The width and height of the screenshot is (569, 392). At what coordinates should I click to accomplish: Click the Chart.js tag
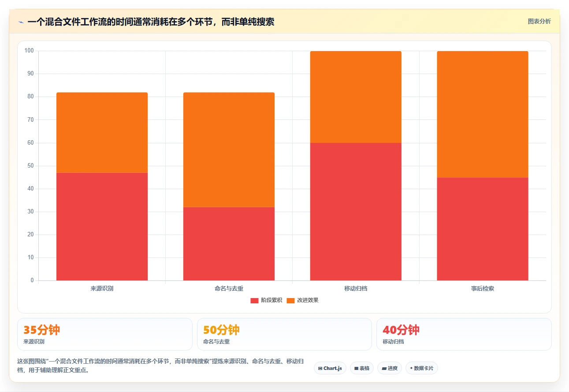[x=330, y=368]
